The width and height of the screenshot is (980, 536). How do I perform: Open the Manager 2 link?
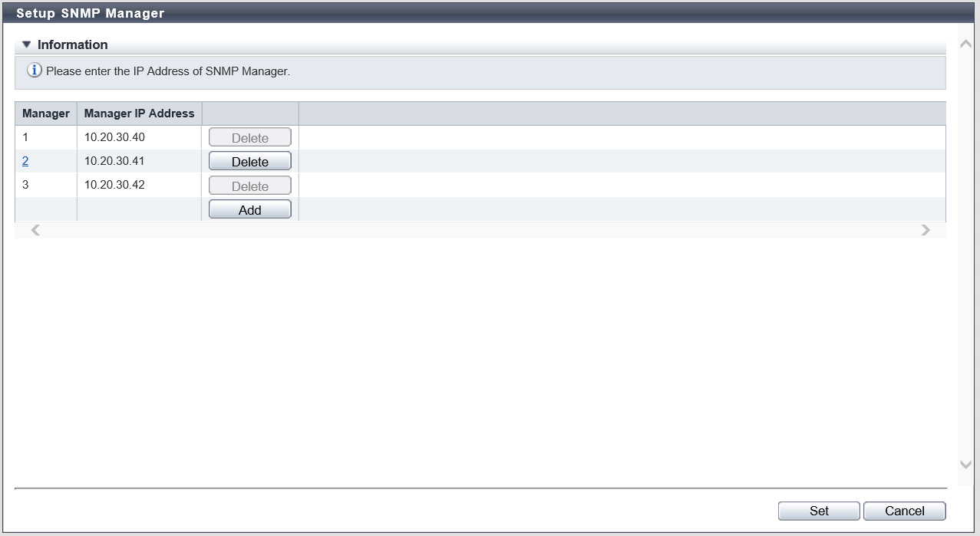pos(25,161)
